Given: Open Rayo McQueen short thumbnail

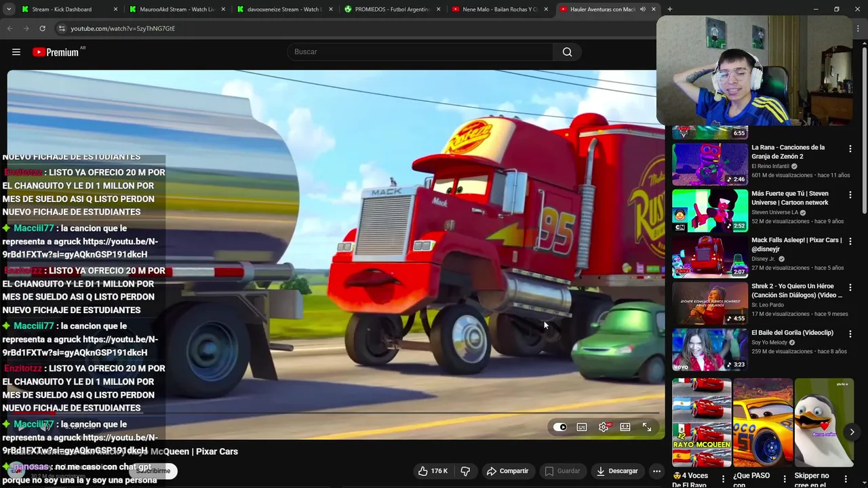Looking at the screenshot, I should pos(702,423).
